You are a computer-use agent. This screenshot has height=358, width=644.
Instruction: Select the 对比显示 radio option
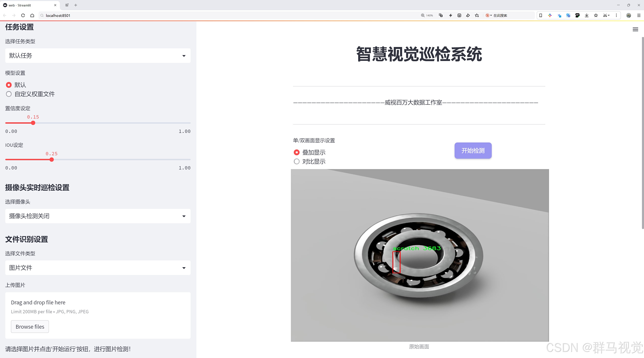point(297,161)
